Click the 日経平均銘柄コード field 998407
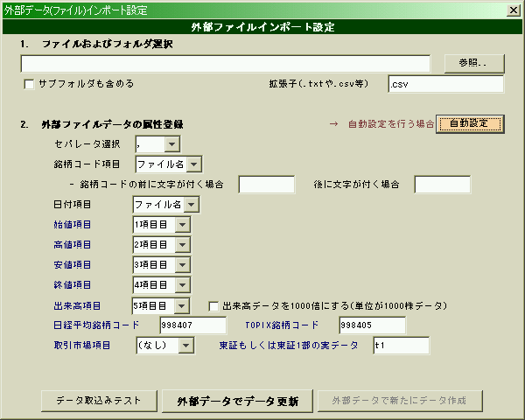 193,325
